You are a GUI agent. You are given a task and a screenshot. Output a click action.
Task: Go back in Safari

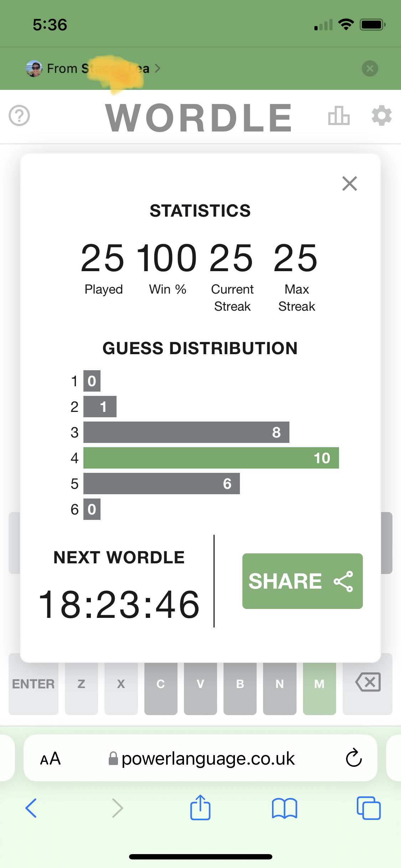(31, 808)
